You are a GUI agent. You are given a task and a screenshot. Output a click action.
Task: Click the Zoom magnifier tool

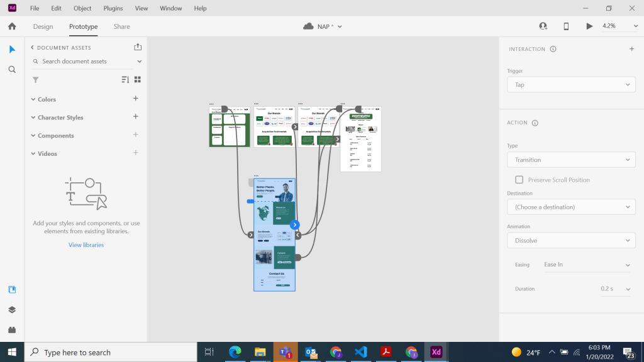12,70
